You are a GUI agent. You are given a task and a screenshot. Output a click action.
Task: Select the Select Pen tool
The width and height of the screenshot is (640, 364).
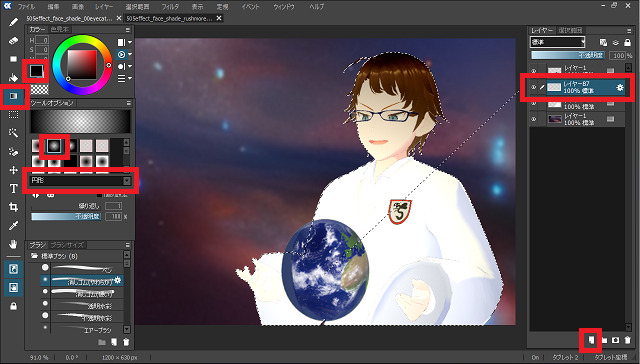13,152
